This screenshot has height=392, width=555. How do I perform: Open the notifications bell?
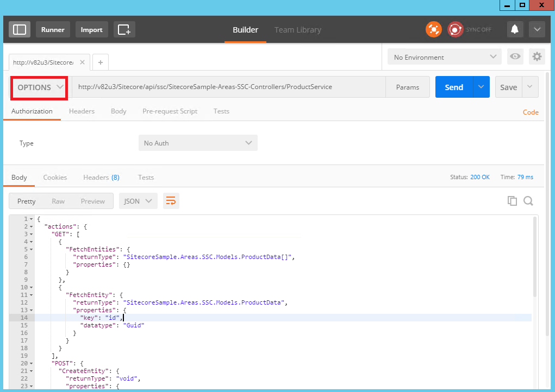(515, 29)
